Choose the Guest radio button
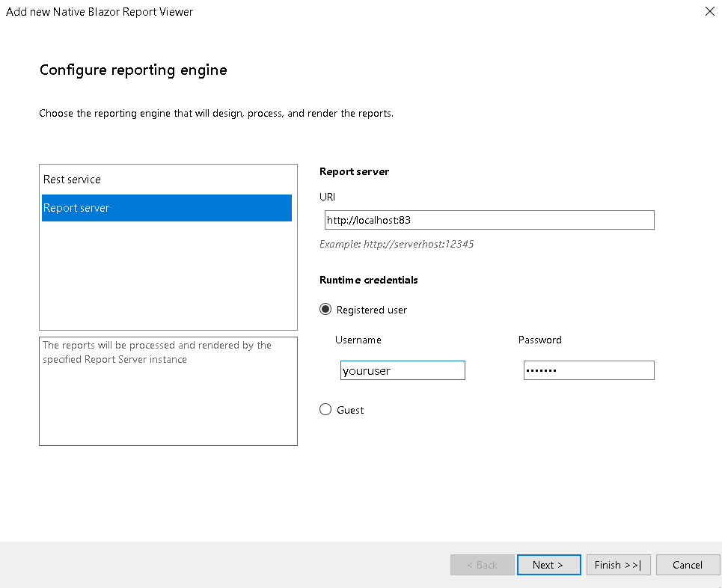Screen dimensions: 722x588 coord(325,409)
